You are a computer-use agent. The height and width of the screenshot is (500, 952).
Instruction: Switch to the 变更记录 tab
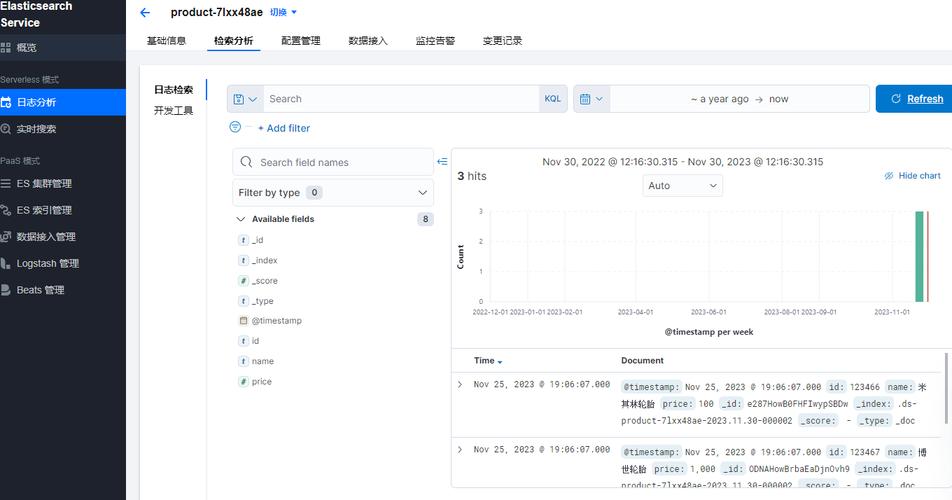(502, 41)
